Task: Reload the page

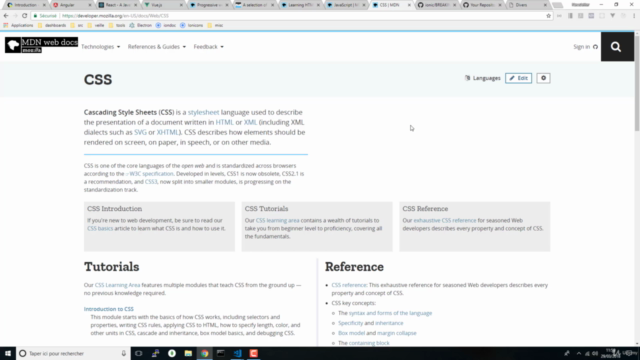Action: (x=24, y=16)
